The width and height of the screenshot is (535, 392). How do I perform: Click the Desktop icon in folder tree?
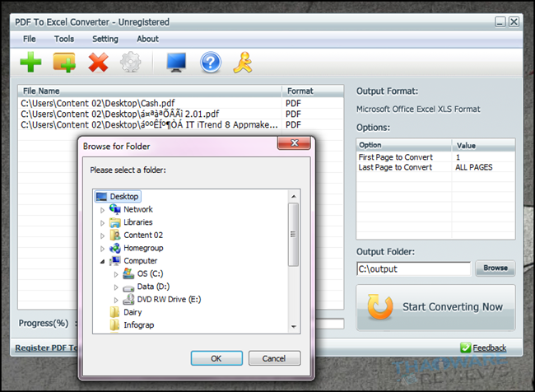[101, 197]
